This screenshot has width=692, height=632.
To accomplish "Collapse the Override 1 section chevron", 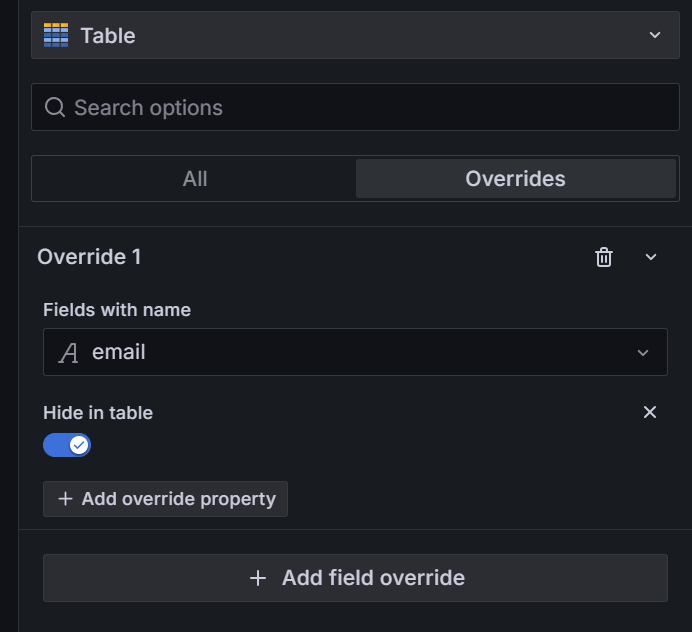I will (x=651, y=257).
